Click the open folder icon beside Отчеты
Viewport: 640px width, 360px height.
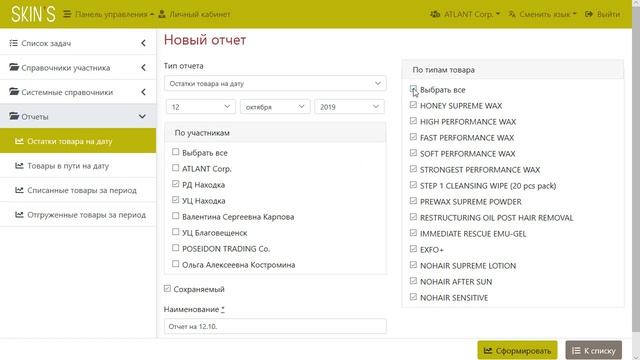coord(14,116)
